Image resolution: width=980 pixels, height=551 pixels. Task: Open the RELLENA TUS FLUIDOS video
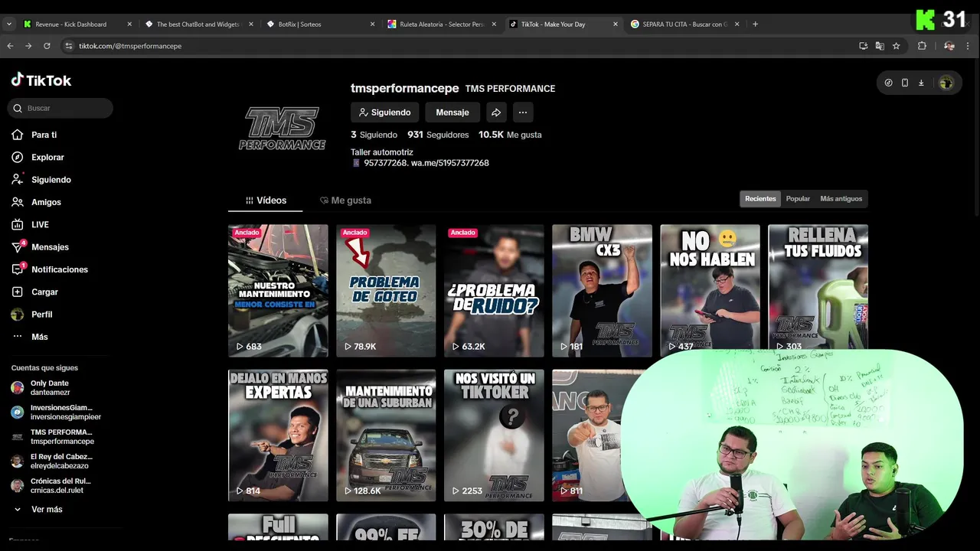[x=818, y=291]
